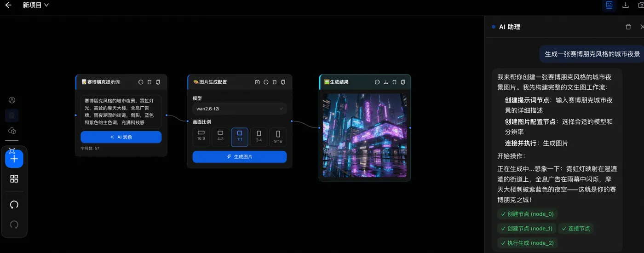This screenshot has width=644, height=253.
Task: Save the 图片生成配置 node via disk icon
Action: pyautogui.click(x=258, y=82)
